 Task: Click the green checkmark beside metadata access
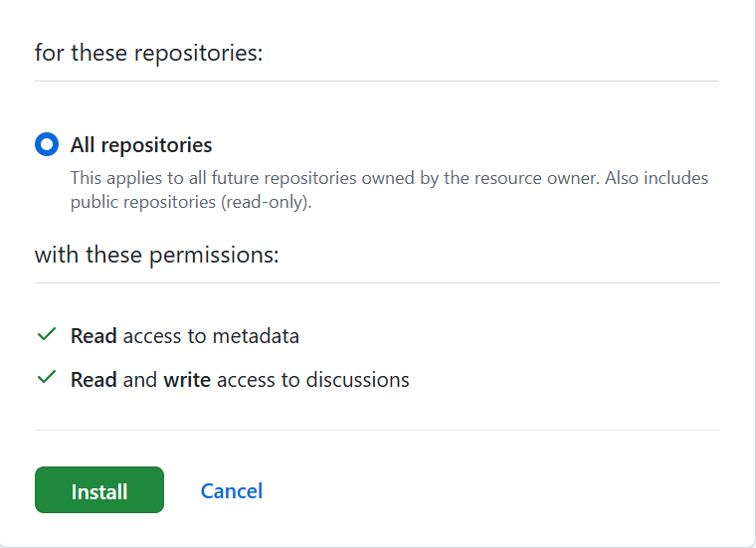pyautogui.click(x=46, y=335)
